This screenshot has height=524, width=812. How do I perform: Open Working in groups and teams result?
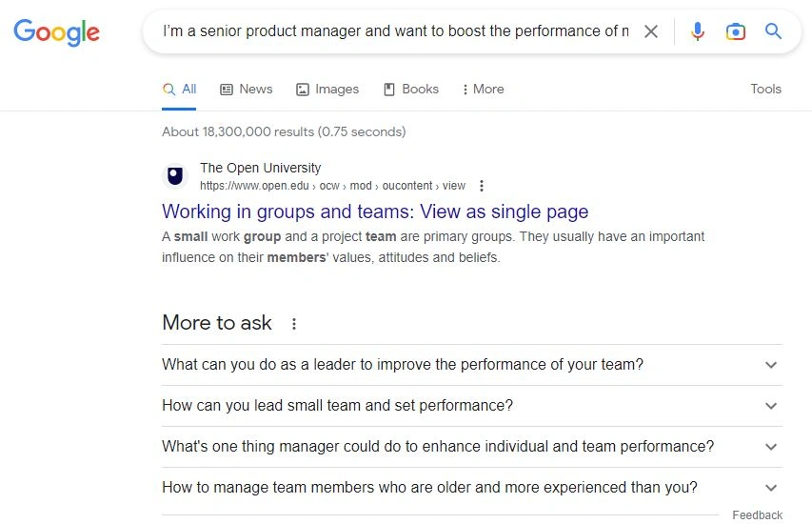[375, 212]
